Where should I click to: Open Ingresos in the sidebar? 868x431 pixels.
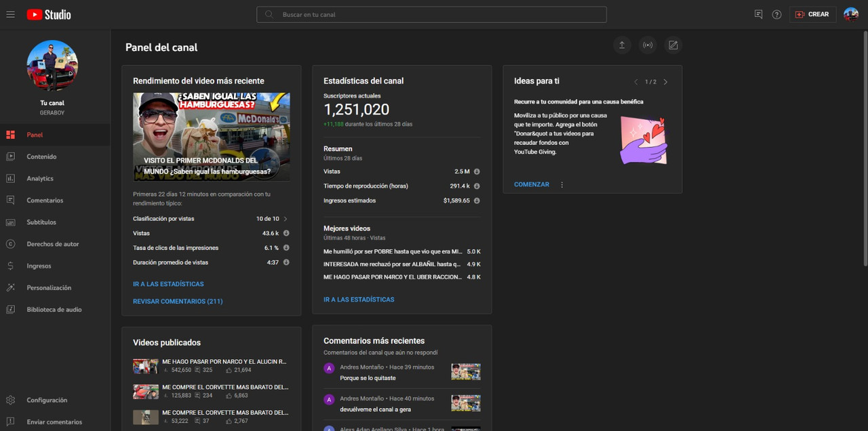[x=55, y=266]
